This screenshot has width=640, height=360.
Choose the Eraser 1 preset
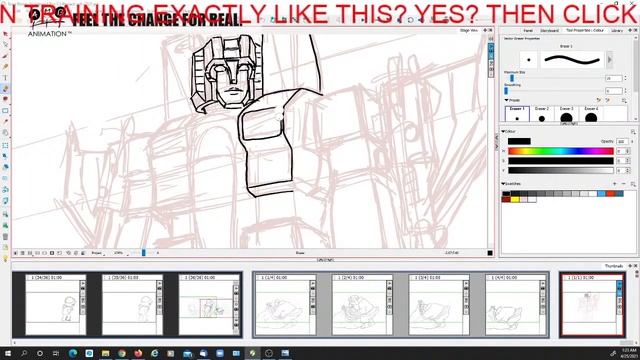point(517,113)
